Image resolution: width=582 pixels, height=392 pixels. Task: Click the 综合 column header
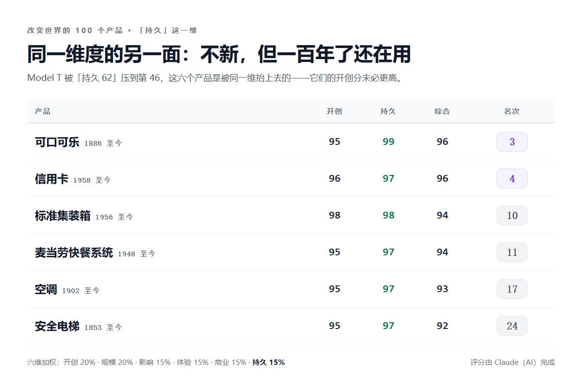(x=442, y=111)
